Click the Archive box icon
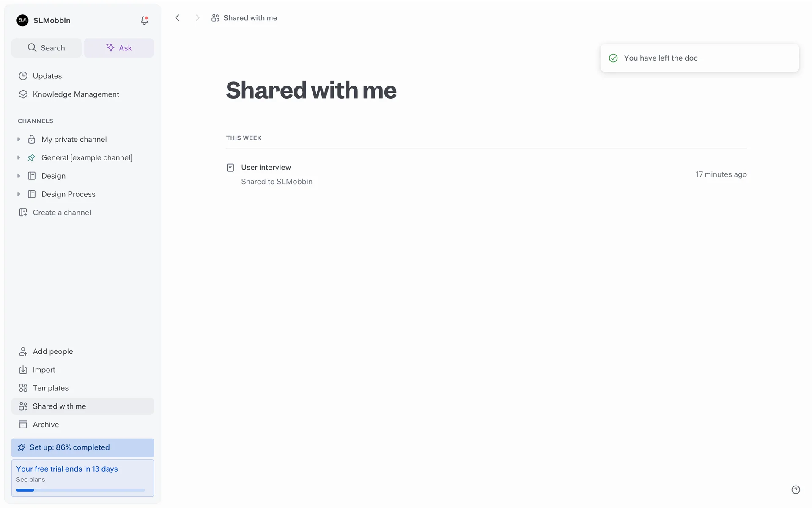Screen dimensions: 812x508 [23, 424]
